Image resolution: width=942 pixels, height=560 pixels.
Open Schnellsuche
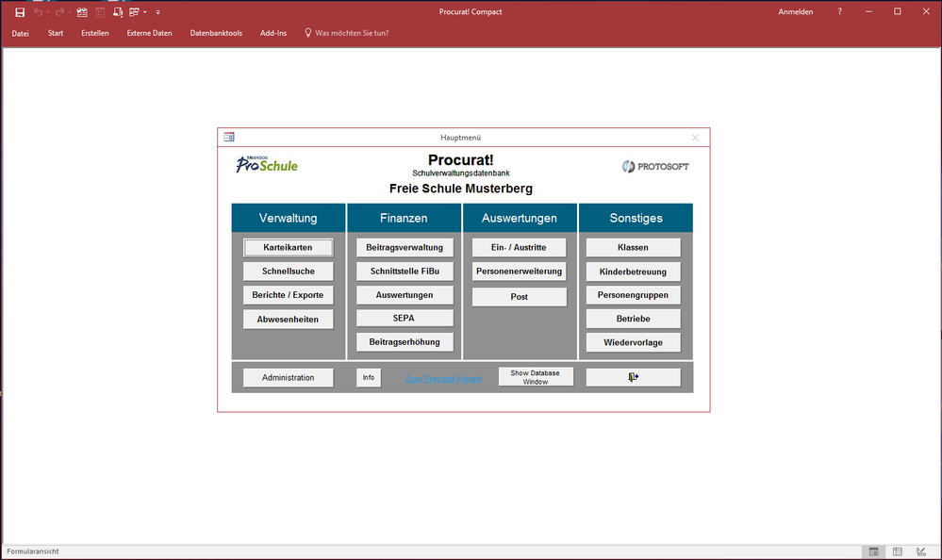click(x=288, y=272)
